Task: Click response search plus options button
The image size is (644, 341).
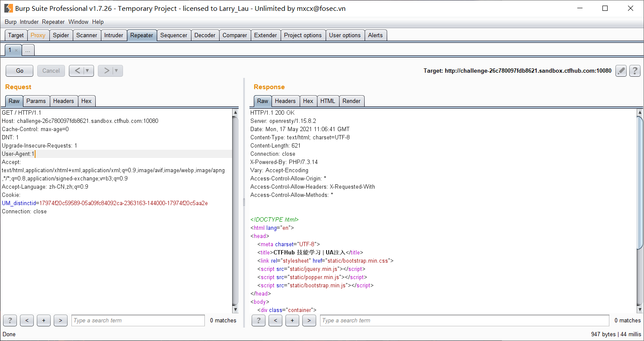Action: (292, 320)
